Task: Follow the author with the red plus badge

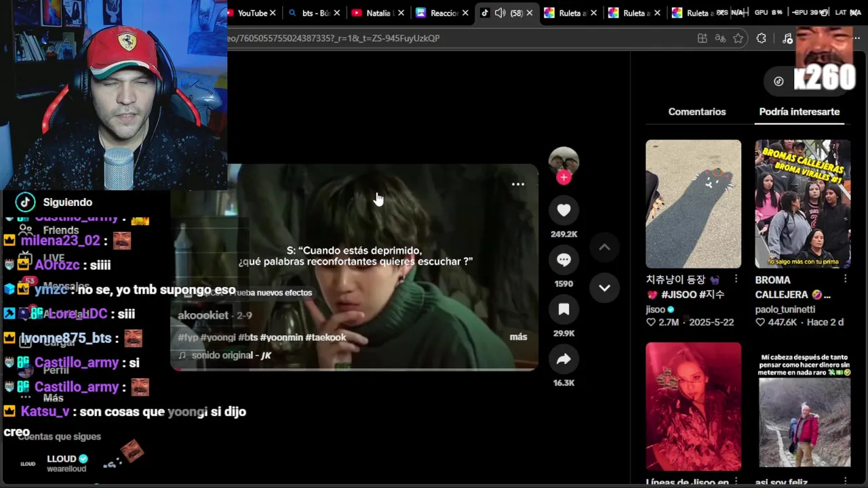Action: point(564,178)
